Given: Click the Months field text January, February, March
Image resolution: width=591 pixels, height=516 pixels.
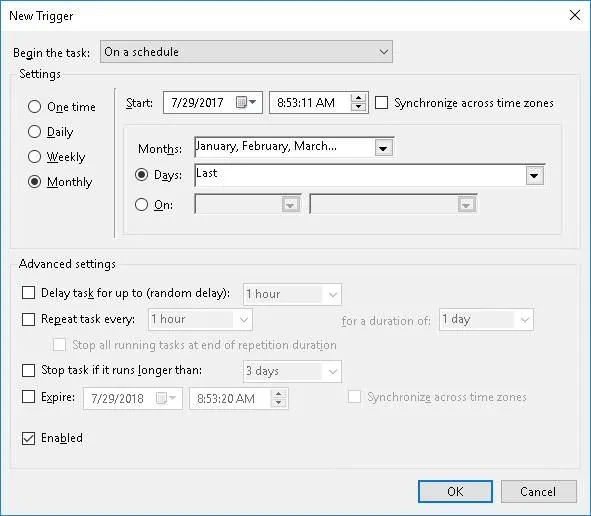Looking at the screenshot, I should tap(266, 146).
